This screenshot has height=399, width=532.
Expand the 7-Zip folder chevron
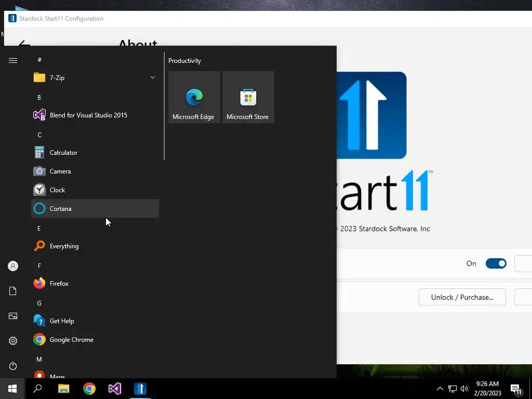[153, 78]
